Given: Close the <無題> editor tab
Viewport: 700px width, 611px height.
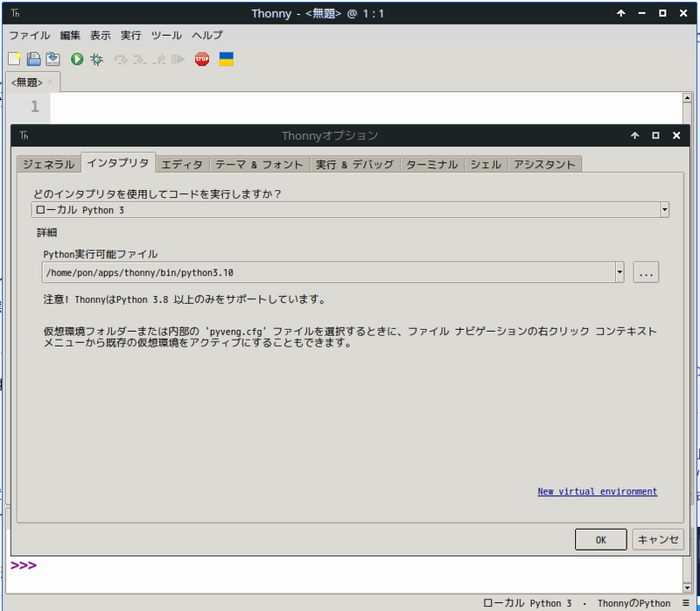Looking at the screenshot, I should click(51, 81).
